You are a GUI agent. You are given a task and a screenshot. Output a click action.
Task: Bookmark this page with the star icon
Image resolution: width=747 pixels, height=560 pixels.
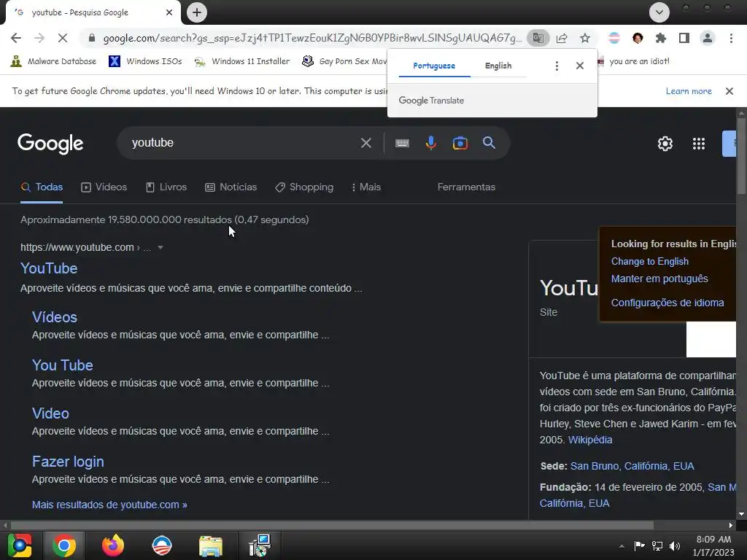[585, 38]
